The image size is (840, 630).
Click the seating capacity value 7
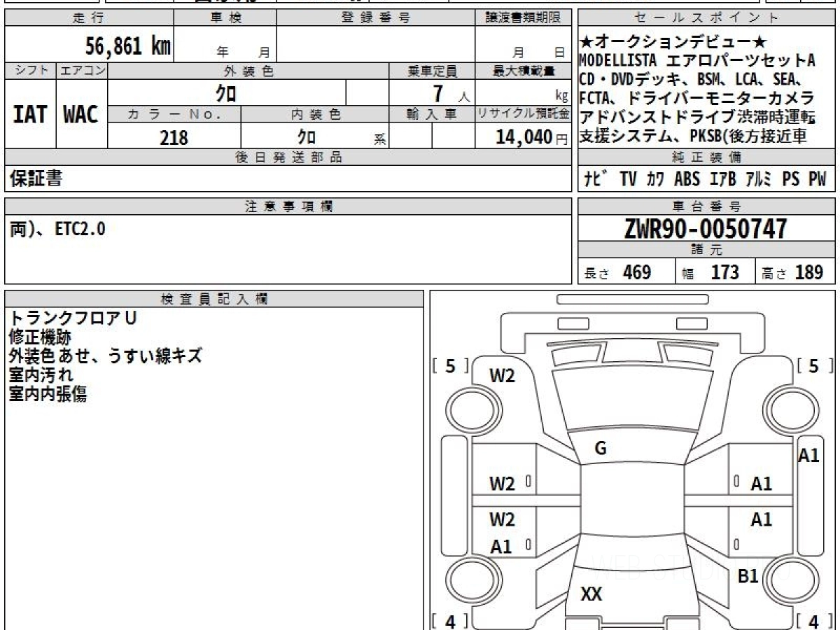(437, 93)
